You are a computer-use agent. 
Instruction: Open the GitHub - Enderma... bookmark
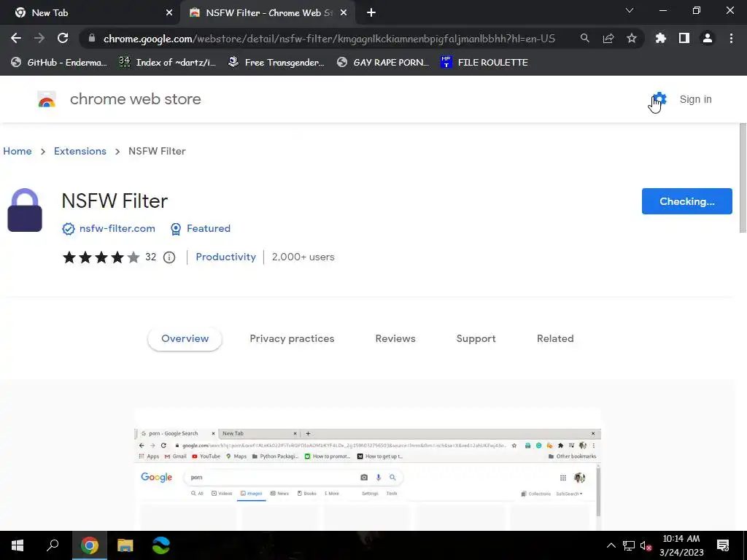pos(58,63)
